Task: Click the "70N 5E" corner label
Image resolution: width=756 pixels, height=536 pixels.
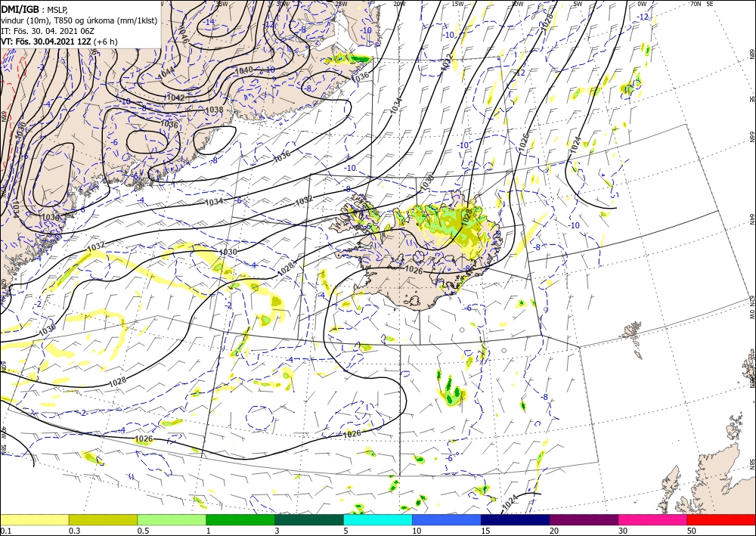Action: 702,4
